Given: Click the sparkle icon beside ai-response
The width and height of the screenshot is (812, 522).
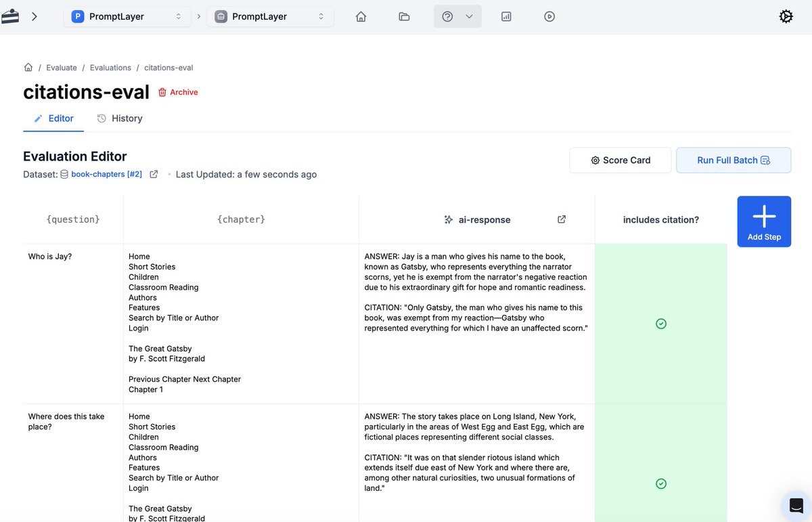Looking at the screenshot, I should [448, 219].
